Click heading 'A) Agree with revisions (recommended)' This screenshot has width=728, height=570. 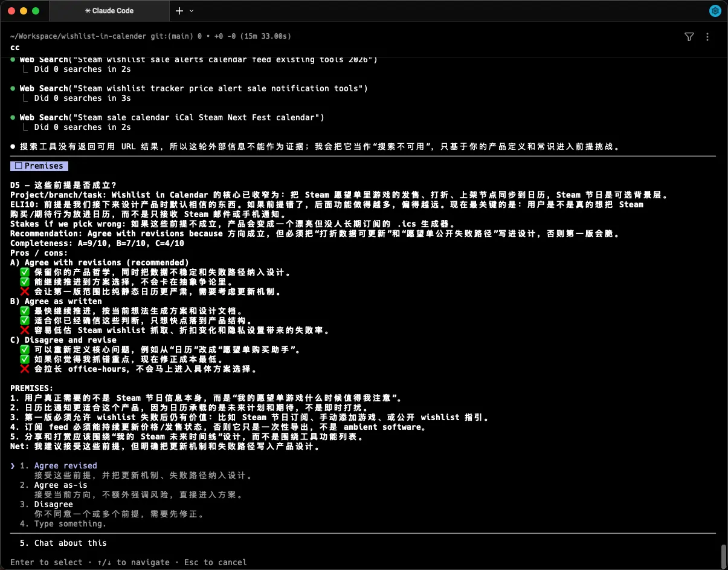pos(100,262)
